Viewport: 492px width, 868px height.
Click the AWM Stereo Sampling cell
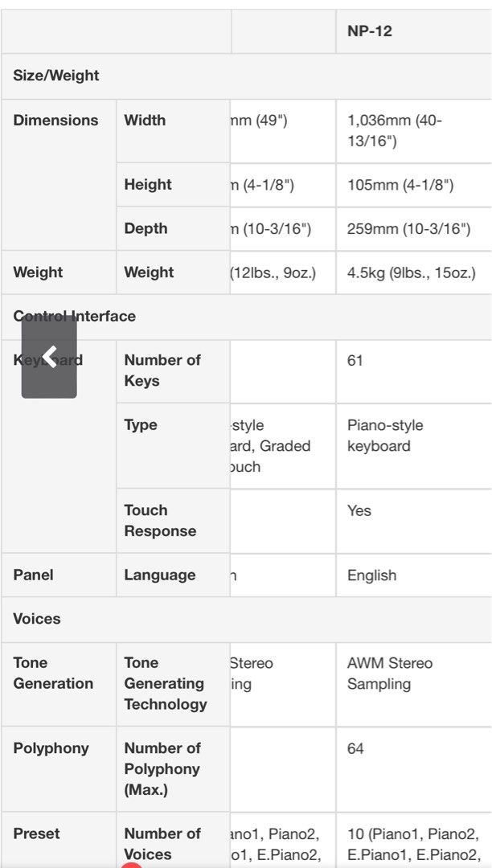(413, 684)
